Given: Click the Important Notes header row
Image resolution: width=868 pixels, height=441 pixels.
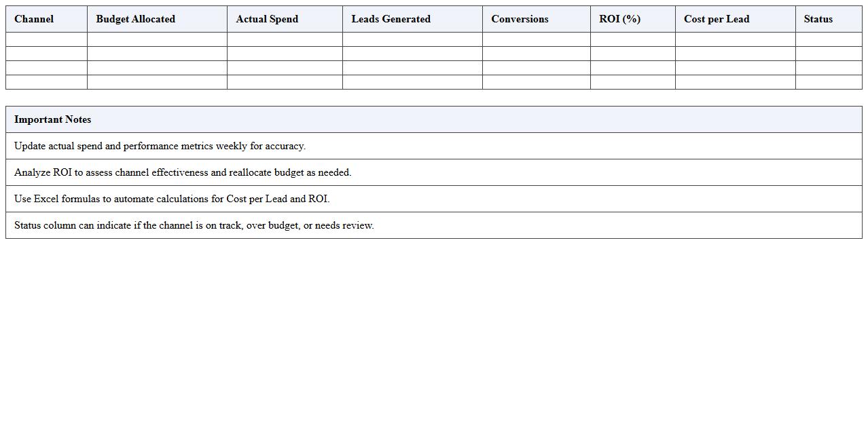Looking at the screenshot, I should pos(53,119).
